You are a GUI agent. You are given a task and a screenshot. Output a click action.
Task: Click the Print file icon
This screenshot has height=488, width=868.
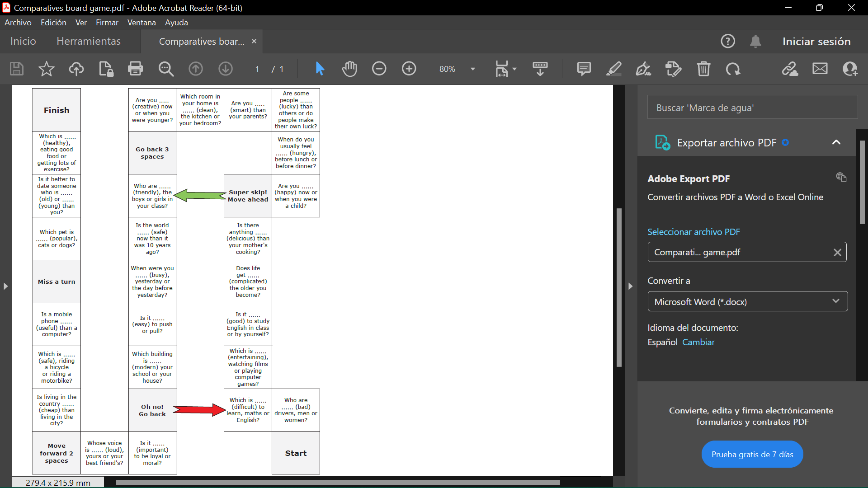pyautogui.click(x=135, y=69)
